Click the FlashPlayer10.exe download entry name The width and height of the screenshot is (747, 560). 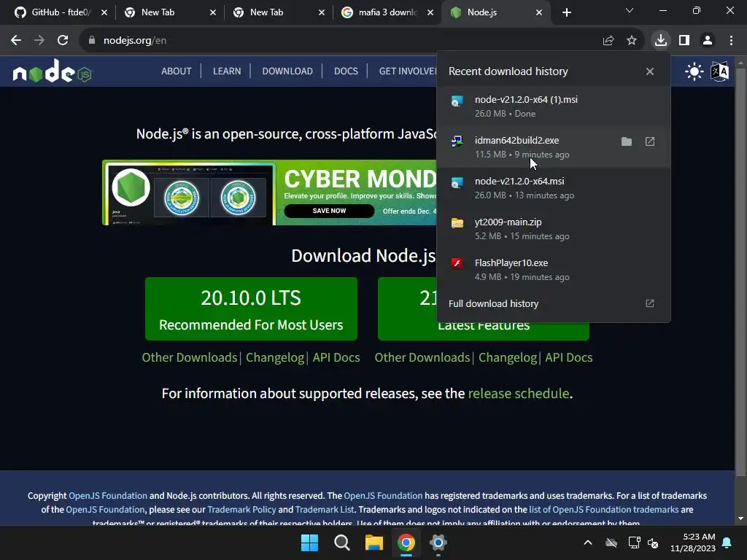coord(511,262)
